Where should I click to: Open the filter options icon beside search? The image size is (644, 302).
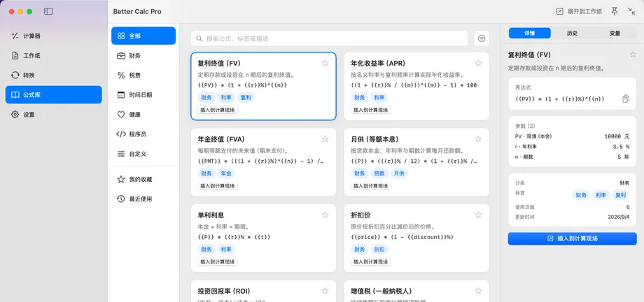pos(482,38)
